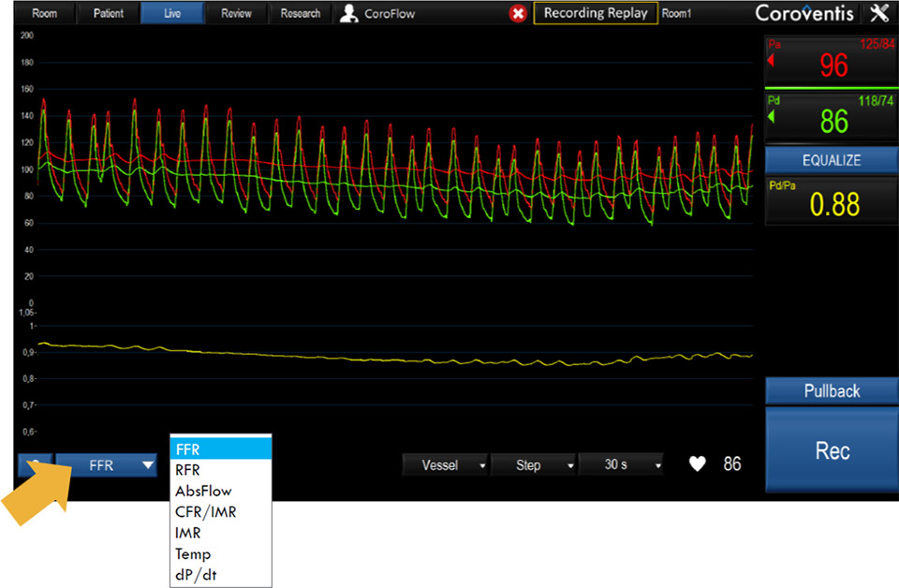Switch to the Patient tab
This screenshot has height=588, width=899.
[109, 13]
